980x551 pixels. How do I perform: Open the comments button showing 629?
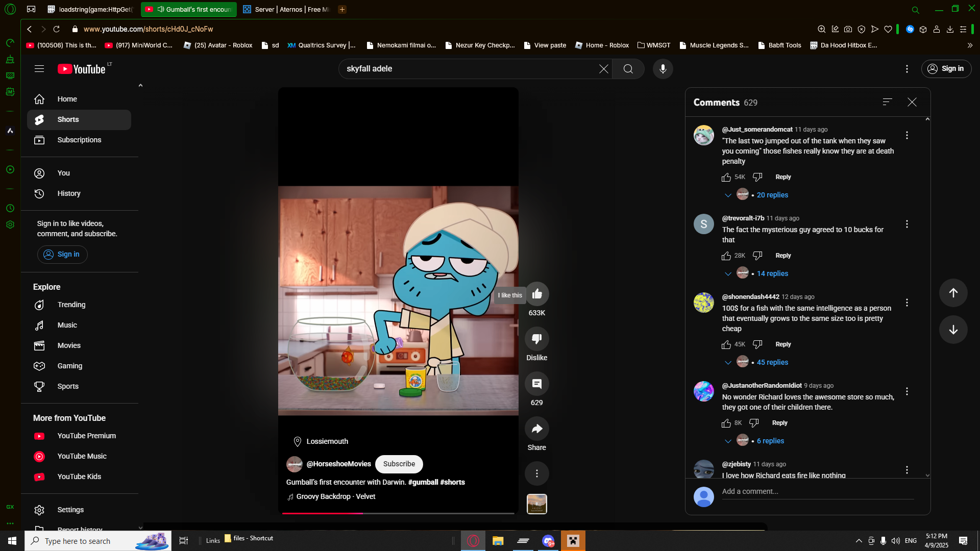click(x=536, y=384)
